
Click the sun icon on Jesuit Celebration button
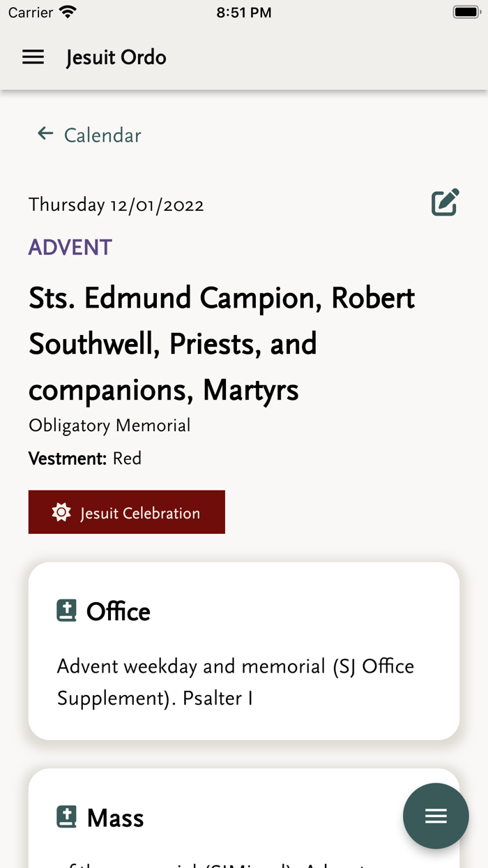tap(61, 511)
